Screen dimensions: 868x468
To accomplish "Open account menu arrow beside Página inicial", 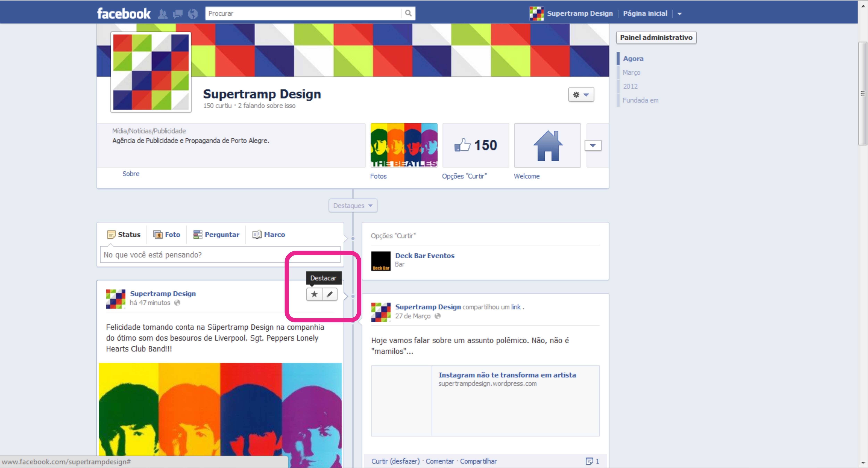I will tap(680, 14).
